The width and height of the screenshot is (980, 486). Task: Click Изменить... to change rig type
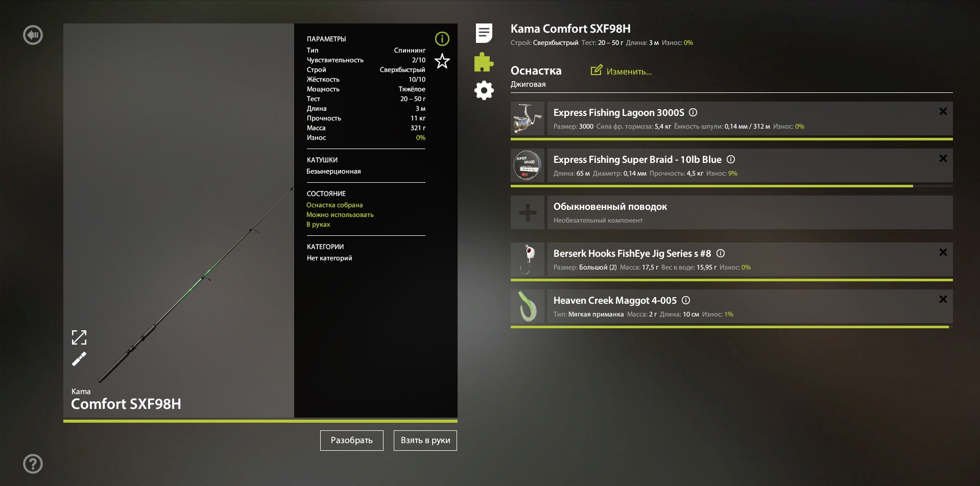622,71
